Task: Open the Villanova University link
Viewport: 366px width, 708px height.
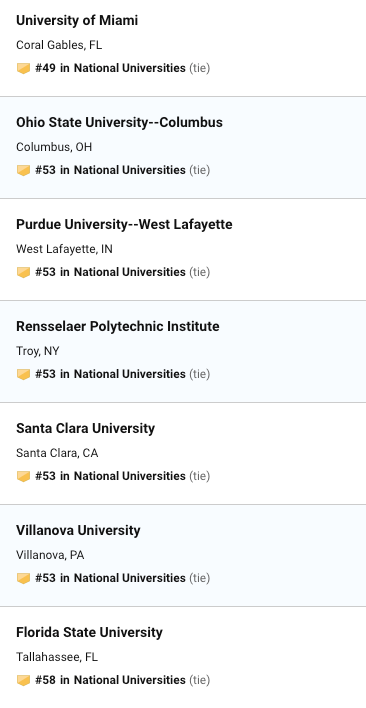Action: 78,531
